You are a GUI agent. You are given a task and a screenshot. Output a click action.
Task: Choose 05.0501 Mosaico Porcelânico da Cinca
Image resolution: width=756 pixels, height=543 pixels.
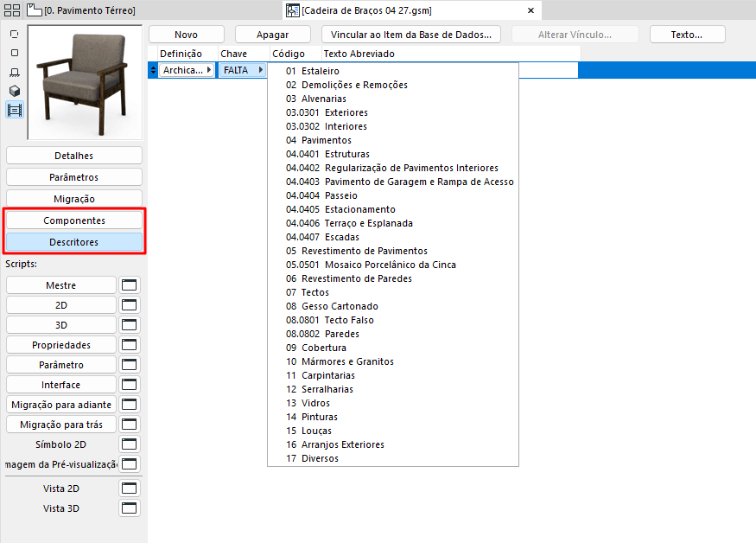coord(393,265)
